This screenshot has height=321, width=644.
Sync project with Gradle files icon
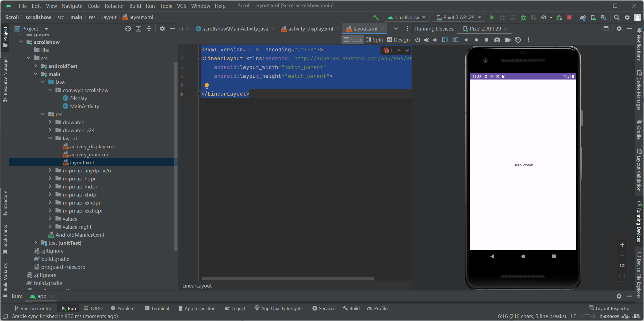[x=583, y=17]
